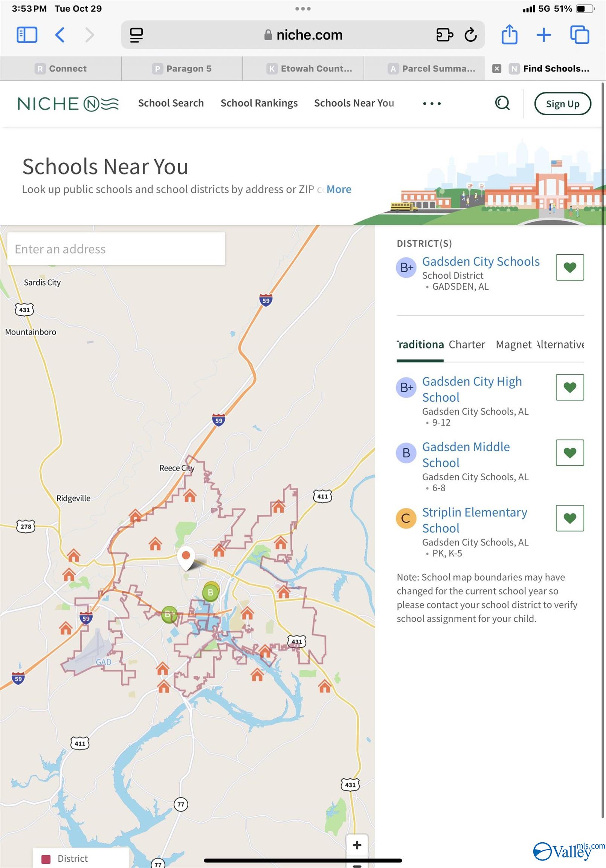Favorite Gadsden City High School
This screenshot has height=868, width=606.
pyautogui.click(x=570, y=387)
